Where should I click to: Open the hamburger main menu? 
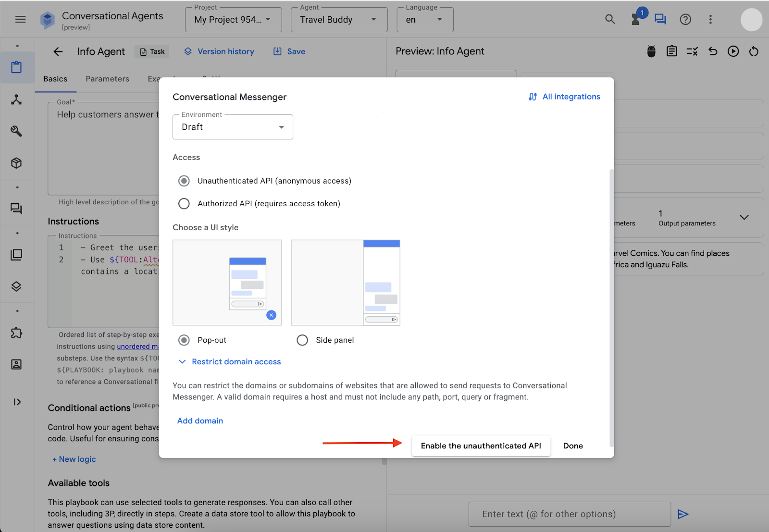point(20,20)
